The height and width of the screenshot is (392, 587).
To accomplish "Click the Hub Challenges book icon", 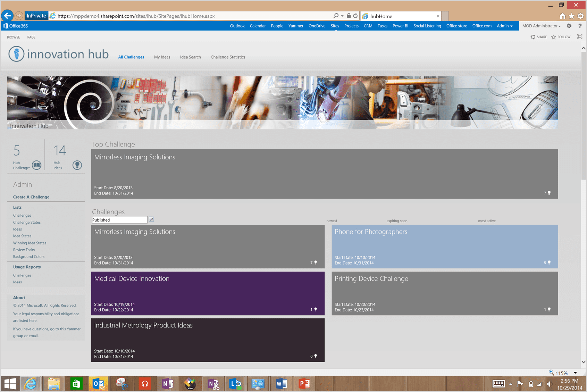I will (36, 165).
